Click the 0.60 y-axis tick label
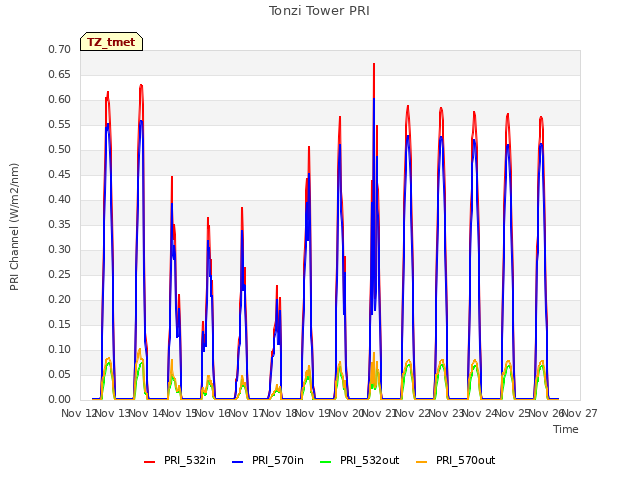The image size is (640, 480). click(59, 99)
